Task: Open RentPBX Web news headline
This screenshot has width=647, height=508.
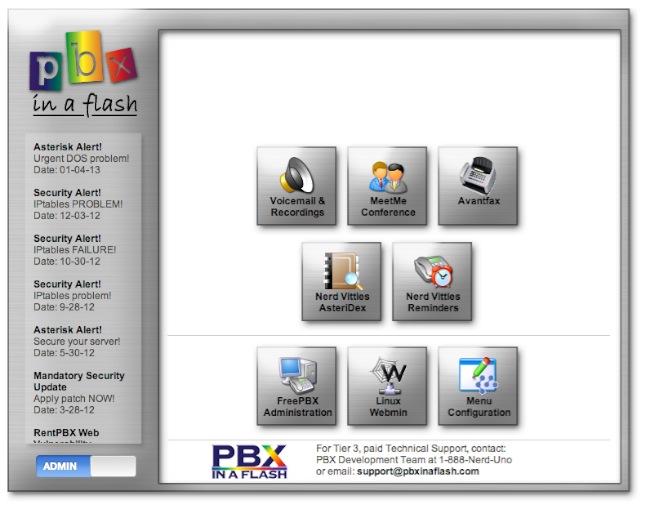Action: (66, 433)
